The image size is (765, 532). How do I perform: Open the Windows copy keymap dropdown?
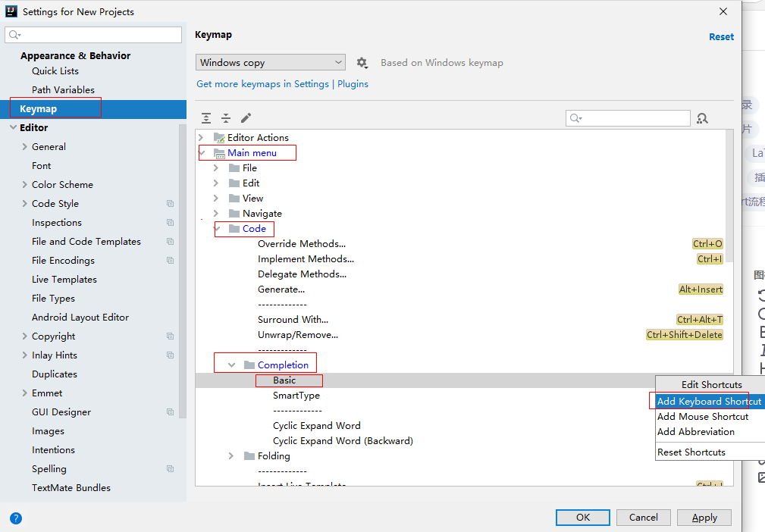(x=271, y=63)
